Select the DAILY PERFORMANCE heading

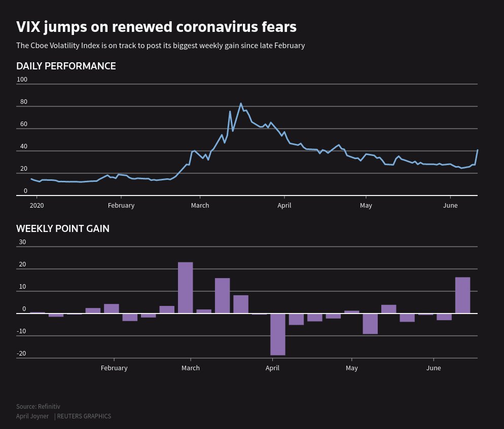[x=66, y=66]
